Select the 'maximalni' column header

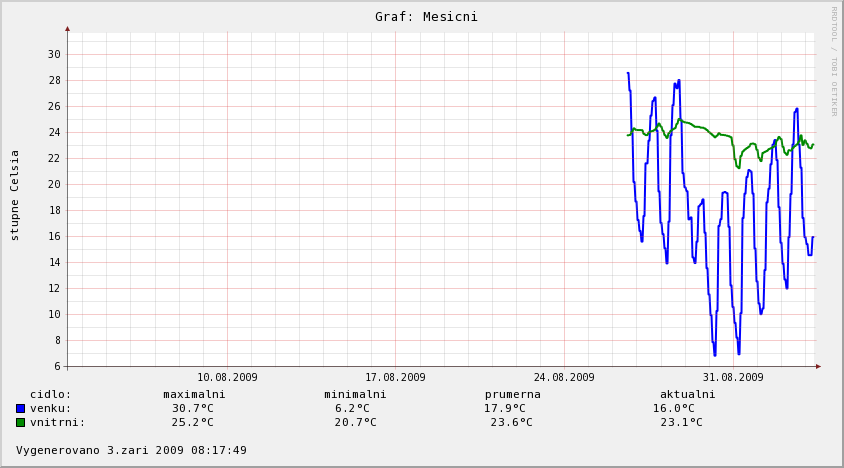pyautogui.click(x=194, y=395)
